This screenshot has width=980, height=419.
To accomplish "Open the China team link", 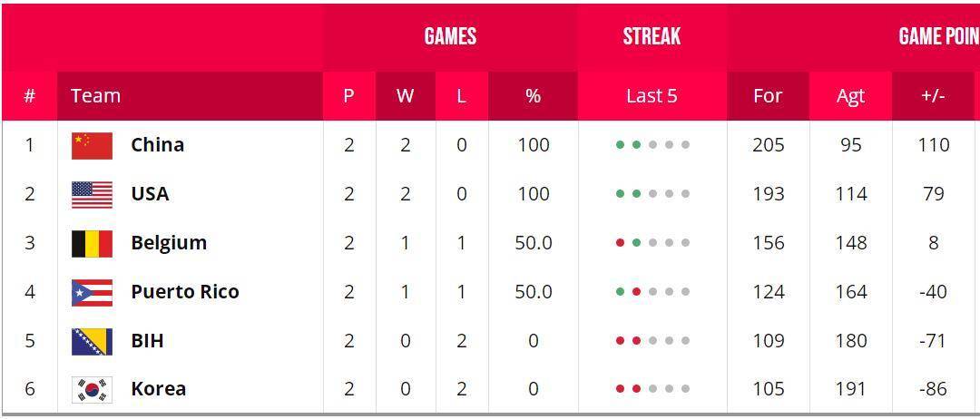I will point(158,145).
